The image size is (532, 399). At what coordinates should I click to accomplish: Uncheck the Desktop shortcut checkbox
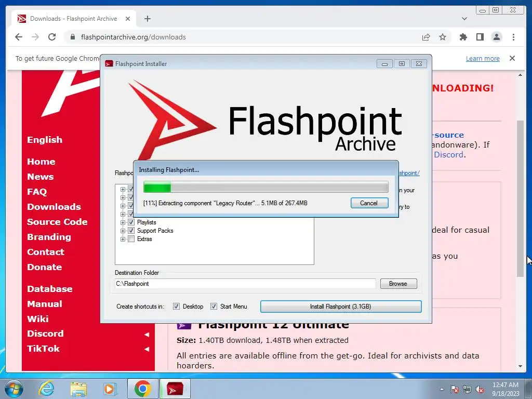177,307
